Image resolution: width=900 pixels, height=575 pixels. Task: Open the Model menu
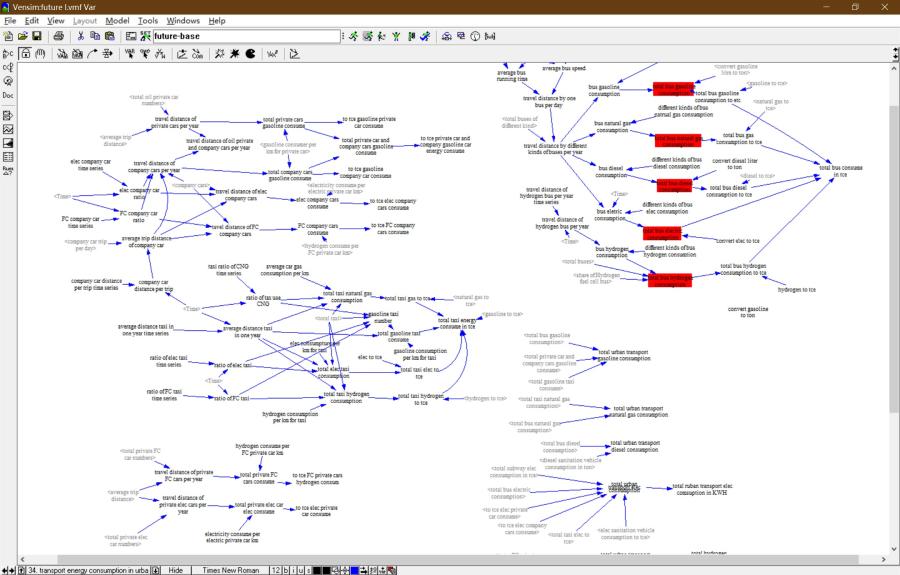[117, 20]
